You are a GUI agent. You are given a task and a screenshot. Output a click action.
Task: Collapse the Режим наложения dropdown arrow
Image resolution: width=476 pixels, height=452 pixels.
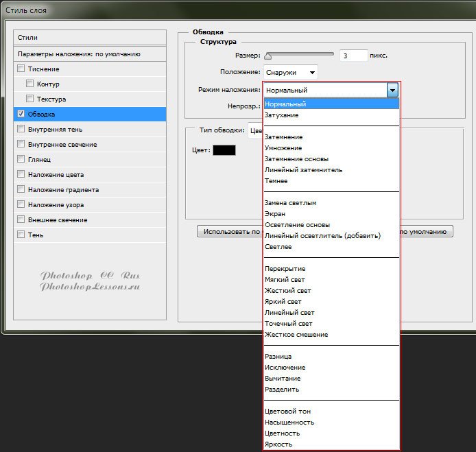[x=392, y=90]
